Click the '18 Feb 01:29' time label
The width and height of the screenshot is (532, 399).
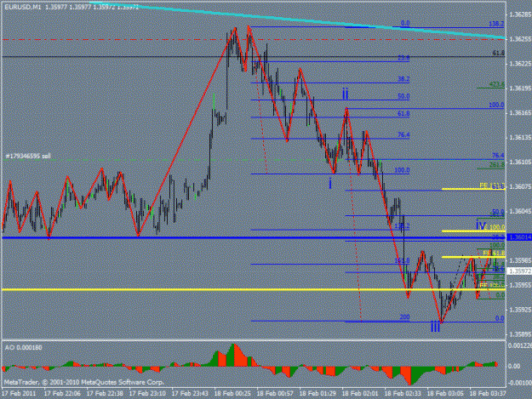click(x=317, y=394)
